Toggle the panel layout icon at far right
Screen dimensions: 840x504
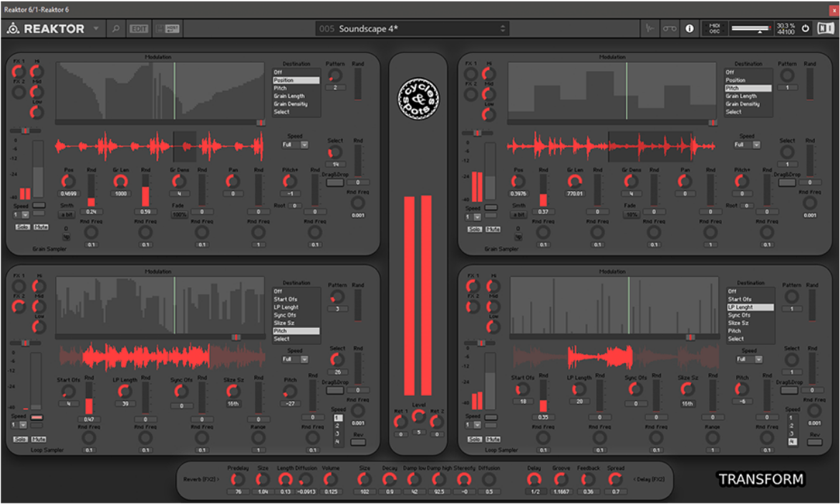[825, 29]
